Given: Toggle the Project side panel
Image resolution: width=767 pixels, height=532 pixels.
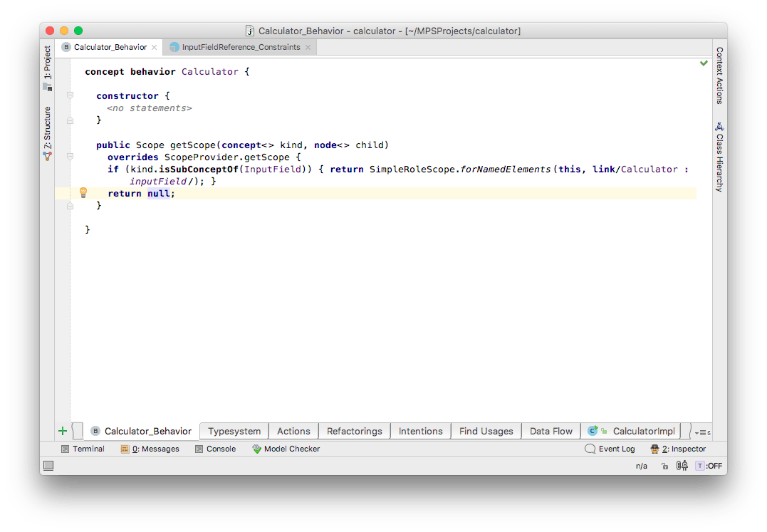Looking at the screenshot, I should point(48,68).
